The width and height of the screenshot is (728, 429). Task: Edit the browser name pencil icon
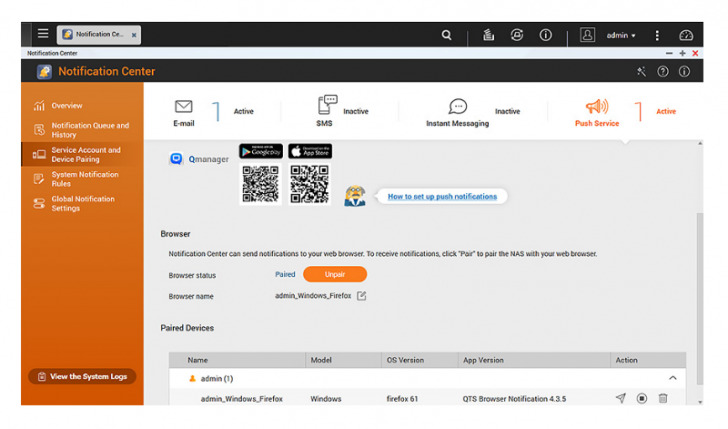362,296
